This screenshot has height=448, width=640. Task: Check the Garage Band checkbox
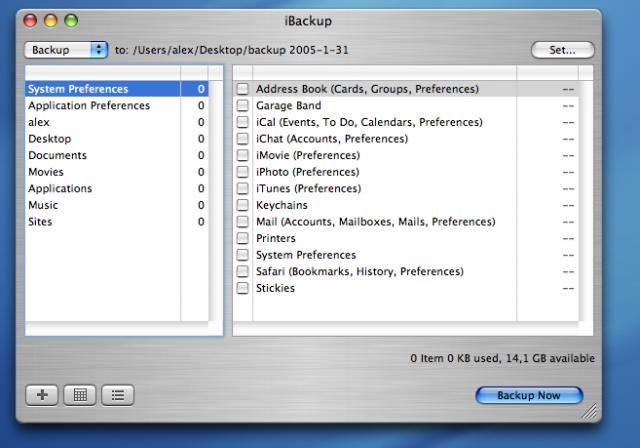pyautogui.click(x=242, y=106)
